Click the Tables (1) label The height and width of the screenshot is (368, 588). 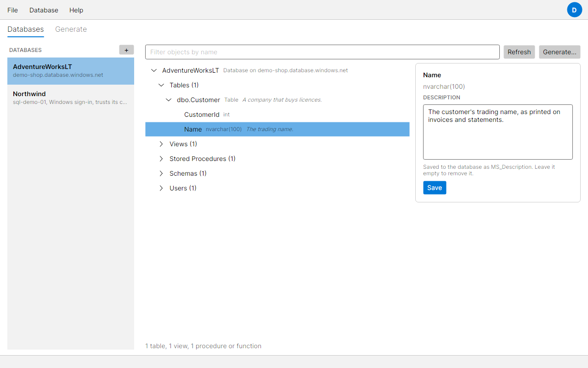tap(184, 85)
